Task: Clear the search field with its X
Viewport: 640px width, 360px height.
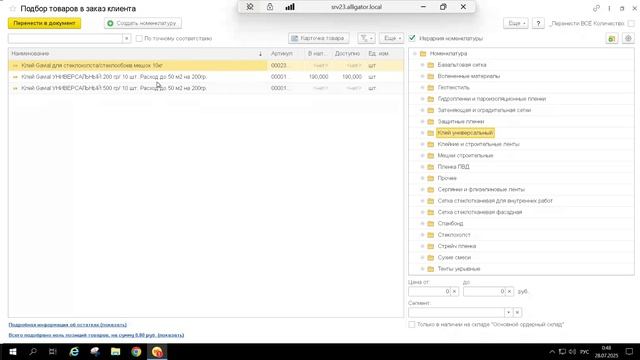Action: (x=127, y=38)
